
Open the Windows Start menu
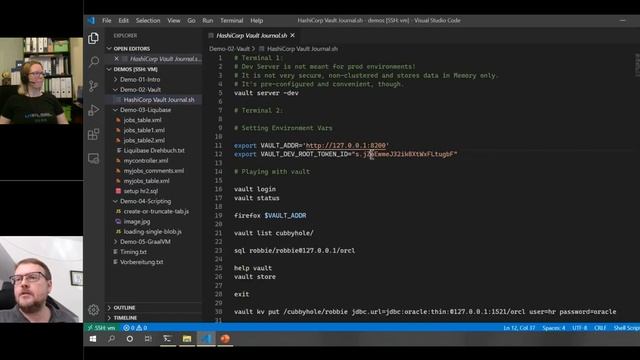point(93,339)
